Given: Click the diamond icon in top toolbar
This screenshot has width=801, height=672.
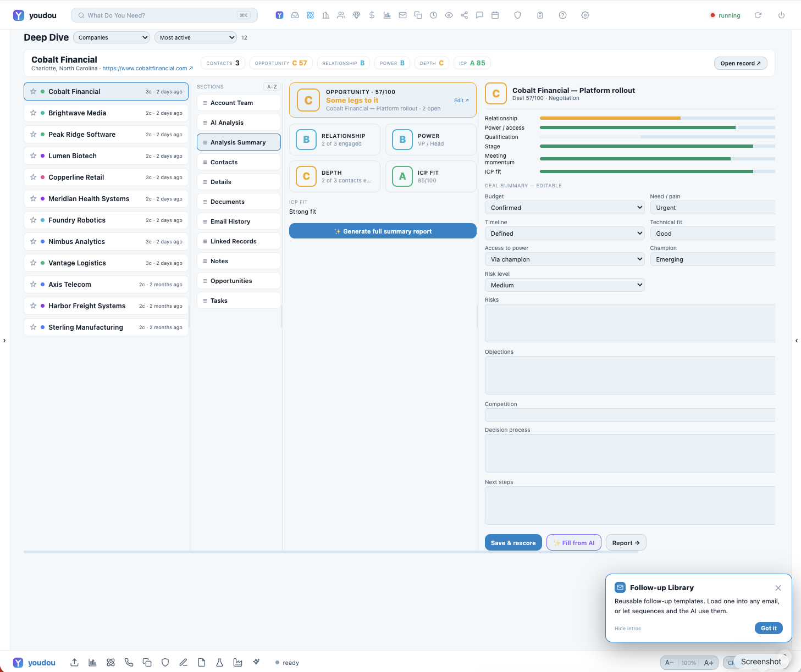Looking at the screenshot, I should coord(357,15).
